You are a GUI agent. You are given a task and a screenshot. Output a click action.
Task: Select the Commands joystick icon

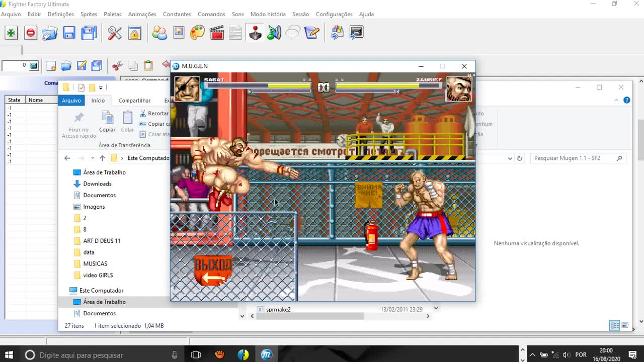coord(255,33)
